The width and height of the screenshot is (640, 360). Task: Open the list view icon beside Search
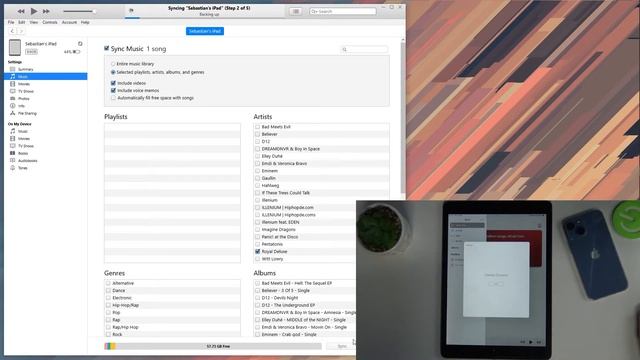point(296,11)
